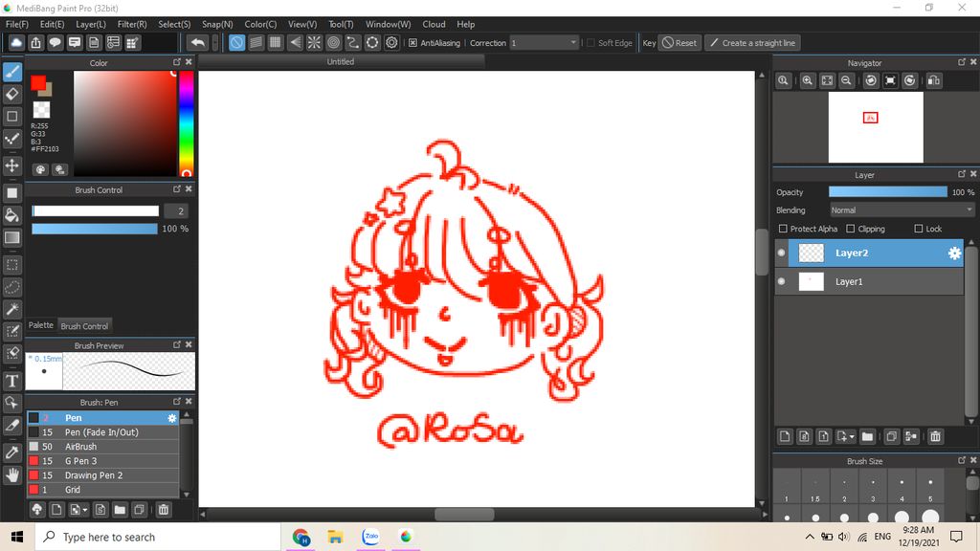Select the rectangular Select tool
Screen dimensions: 980x551
click(11, 265)
